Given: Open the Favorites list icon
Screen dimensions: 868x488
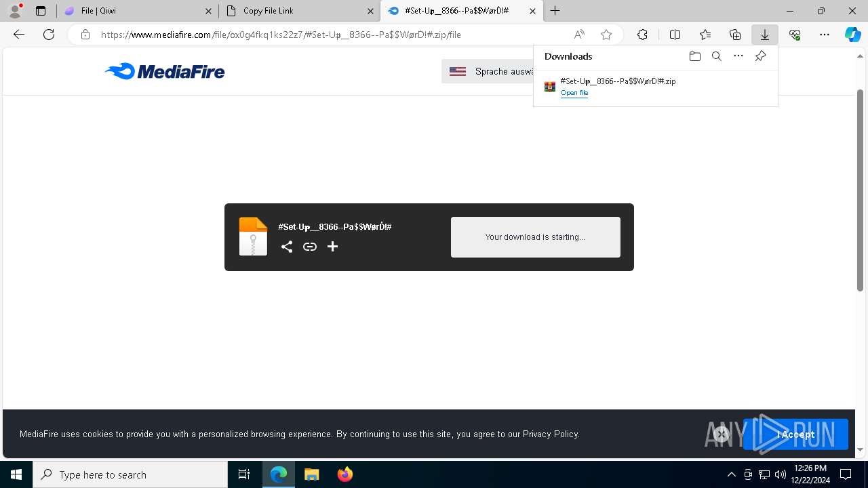Looking at the screenshot, I should click(x=705, y=35).
